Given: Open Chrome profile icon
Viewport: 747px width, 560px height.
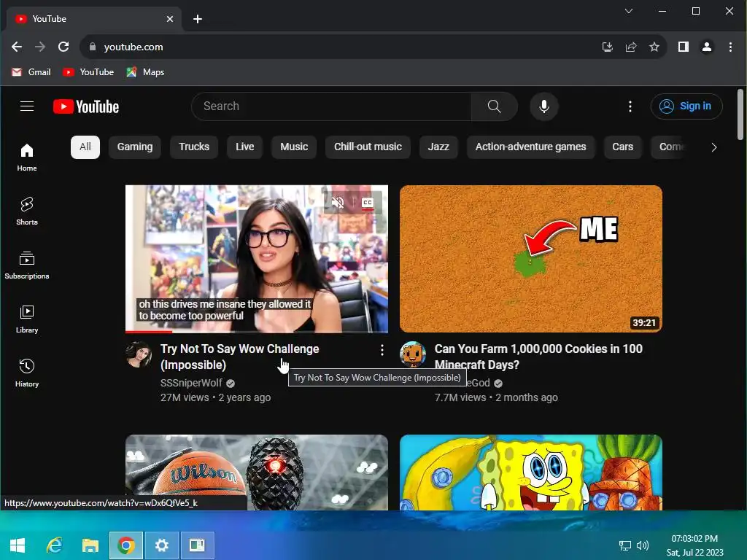Looking at the screenshot, I should (706, 47).
